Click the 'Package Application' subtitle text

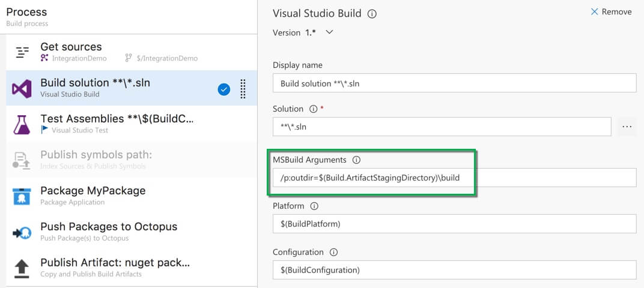point(72,202)
